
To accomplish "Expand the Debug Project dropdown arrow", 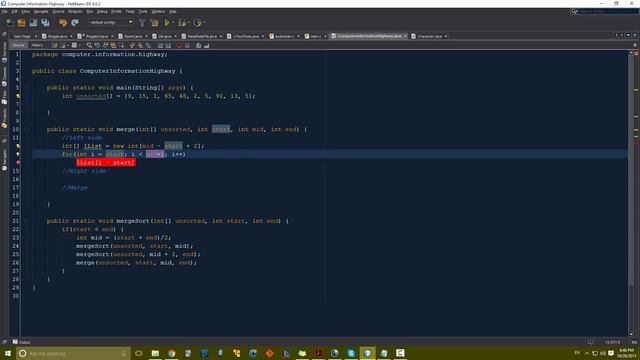I will pos(189,22).
